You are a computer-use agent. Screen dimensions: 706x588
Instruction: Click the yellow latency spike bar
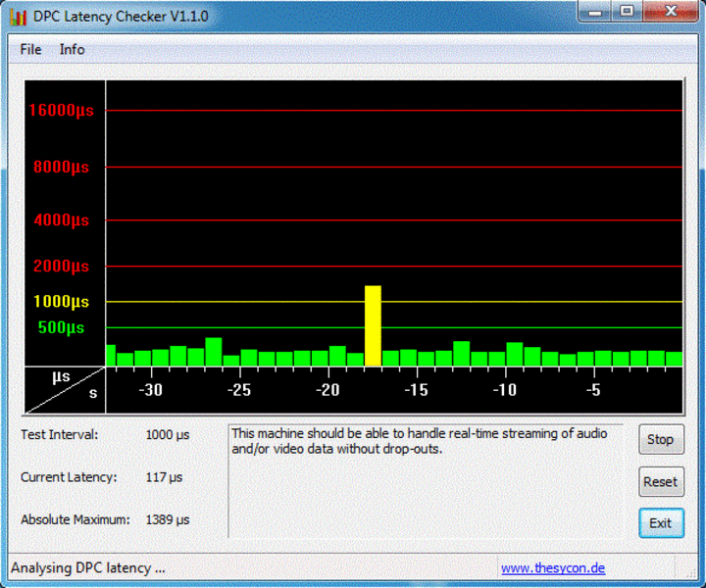click(x=373, y=325)
